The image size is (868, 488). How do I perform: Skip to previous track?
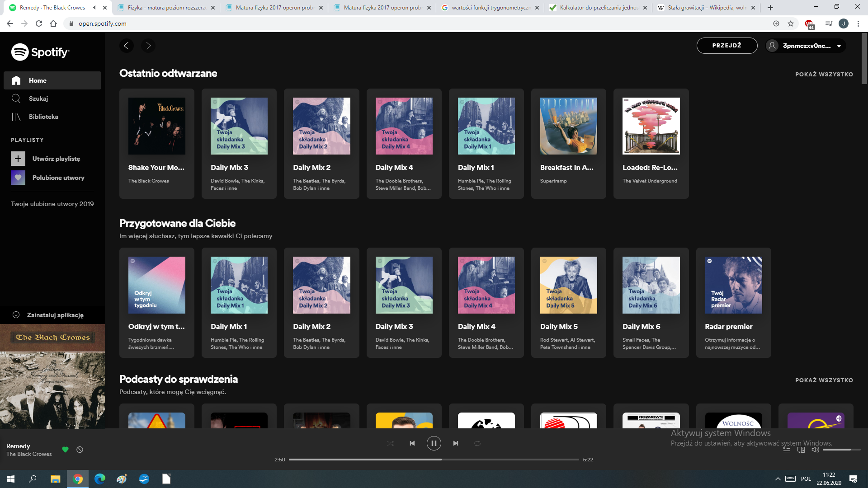click(x=412, y=443)
